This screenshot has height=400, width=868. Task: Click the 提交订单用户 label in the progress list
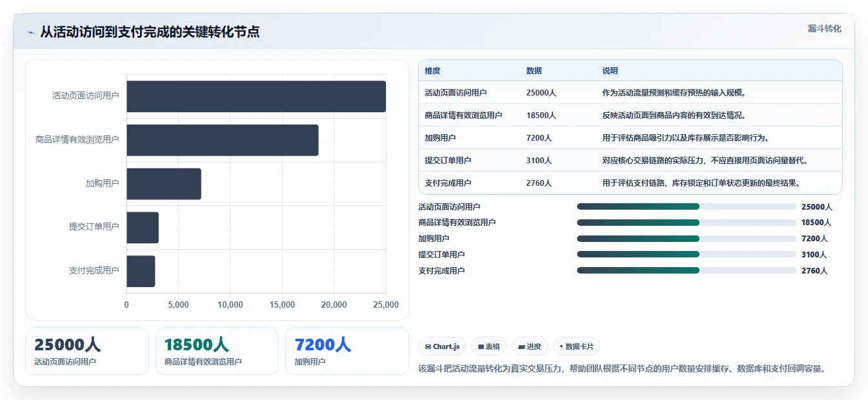click(x=441, y=255)
